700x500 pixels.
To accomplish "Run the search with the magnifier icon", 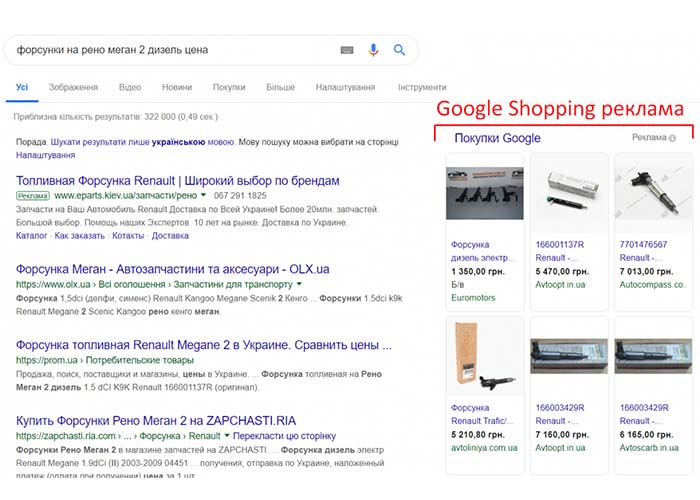I will click(399, 50).
